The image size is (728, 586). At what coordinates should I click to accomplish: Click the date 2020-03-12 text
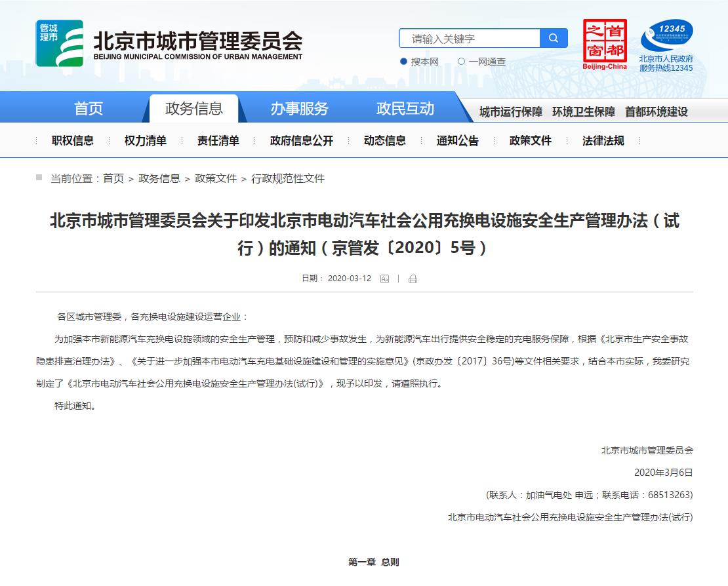click(350, 279)
